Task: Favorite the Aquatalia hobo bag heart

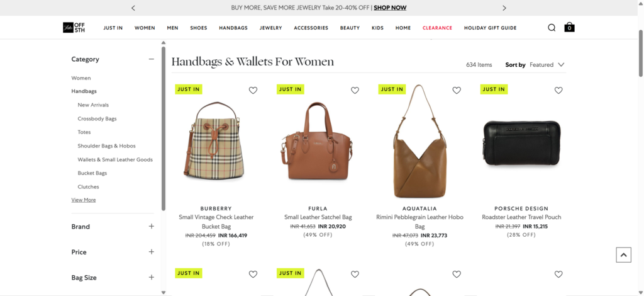Action: click(457, 91)
